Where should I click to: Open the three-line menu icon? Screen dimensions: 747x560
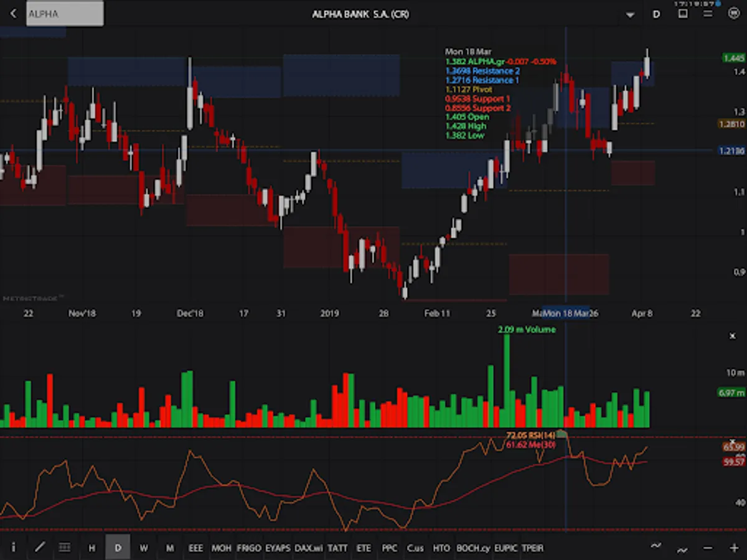click(708, 14)
